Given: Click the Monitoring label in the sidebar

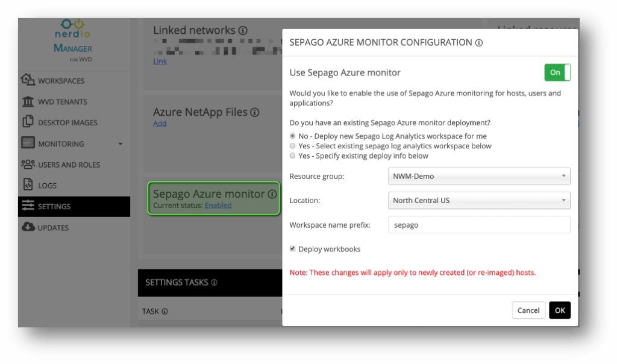Looking at the screenshot, I should [x=61, y=144].
